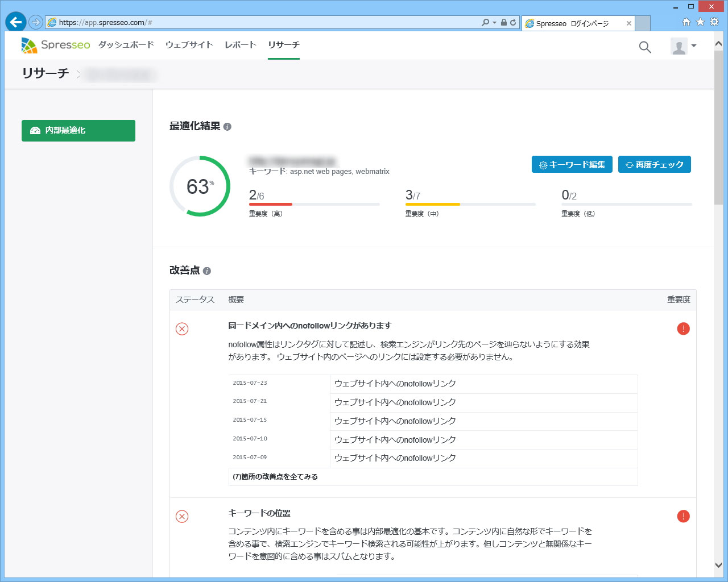Expand the account dropdown next to the avatar
Screen dimensions: 728x582
click(692, 47)
